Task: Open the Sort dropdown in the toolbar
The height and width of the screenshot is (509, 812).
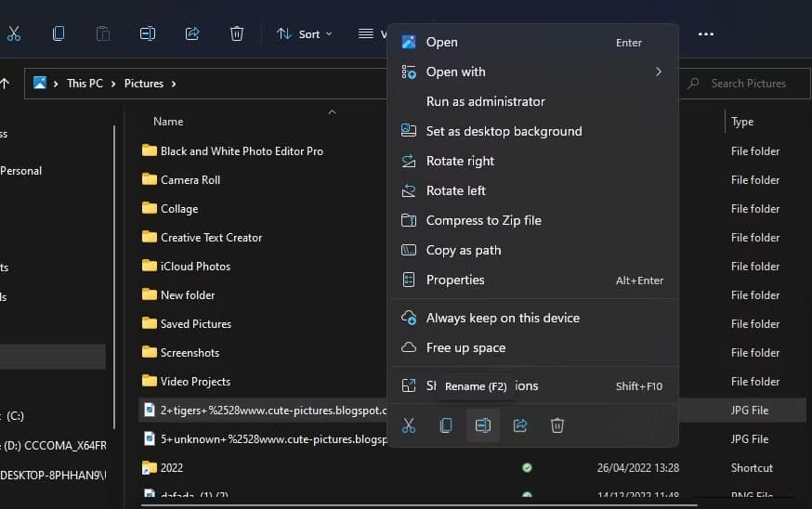Action: click(x=304, y=33)
